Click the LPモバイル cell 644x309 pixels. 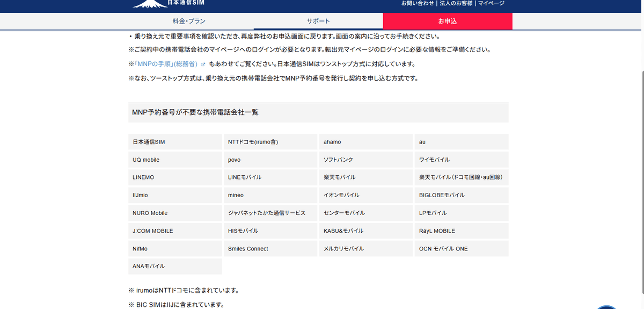(x=462, y=213)
